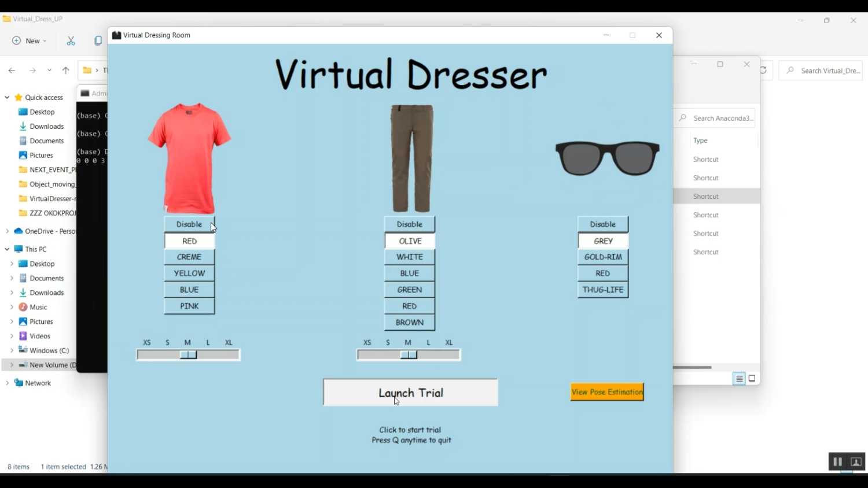
Task: Collapse the Quick access section
Action: [7, 98]
